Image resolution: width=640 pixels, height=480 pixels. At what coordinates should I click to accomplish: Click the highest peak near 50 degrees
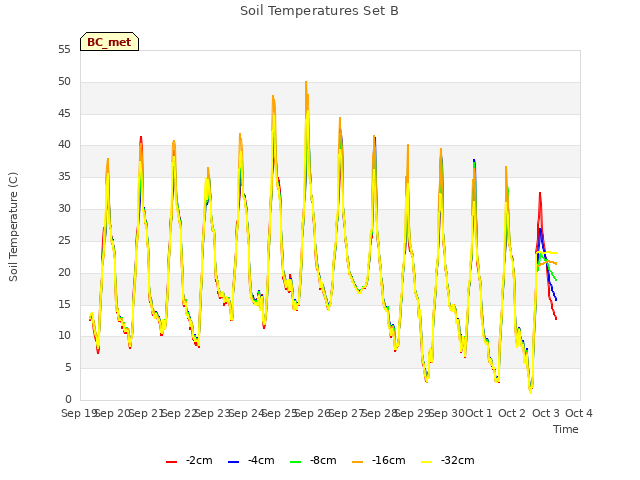(x=306, y=82)
